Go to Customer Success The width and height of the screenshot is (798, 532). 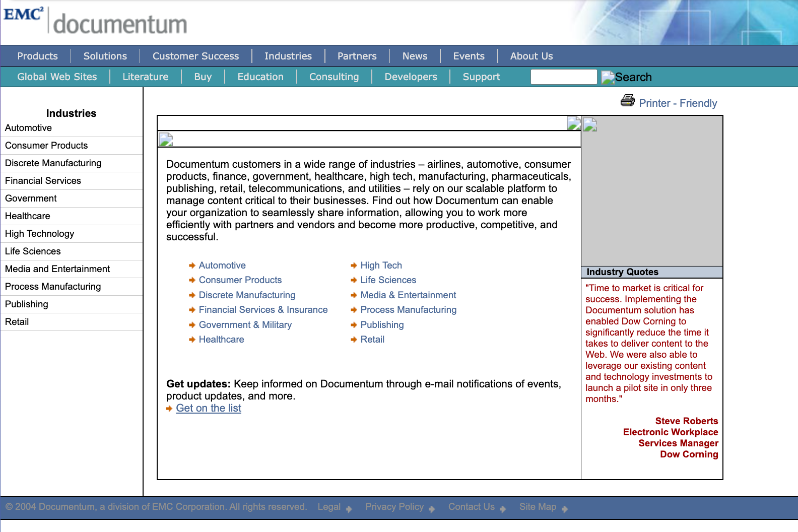tap(196, 56)
